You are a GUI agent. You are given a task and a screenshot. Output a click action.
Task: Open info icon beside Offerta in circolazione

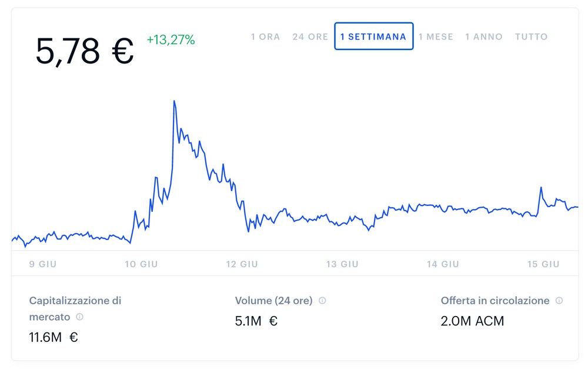pyautogui.click(x=559, y=301)
